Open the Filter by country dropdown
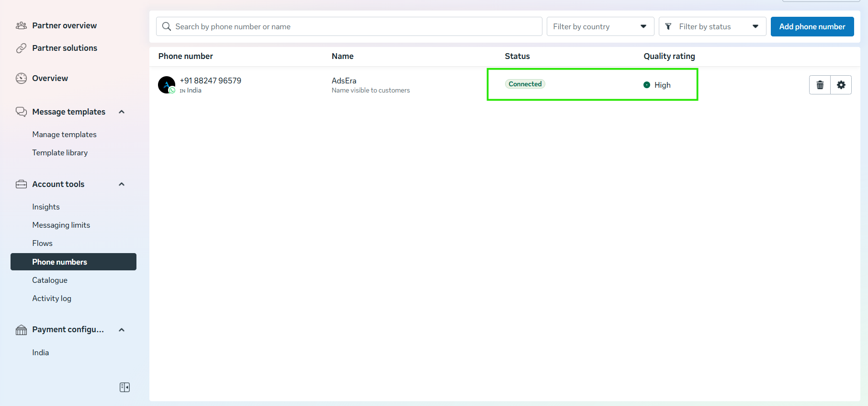This screenshot has height=406, width=868. pos(600,26)
